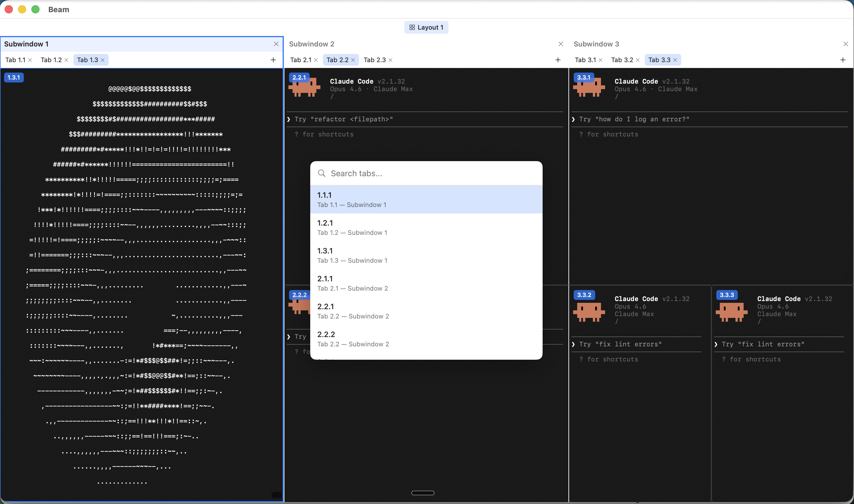
Task: Click the 3.3.2 session badge
Action: click(584, 295)
